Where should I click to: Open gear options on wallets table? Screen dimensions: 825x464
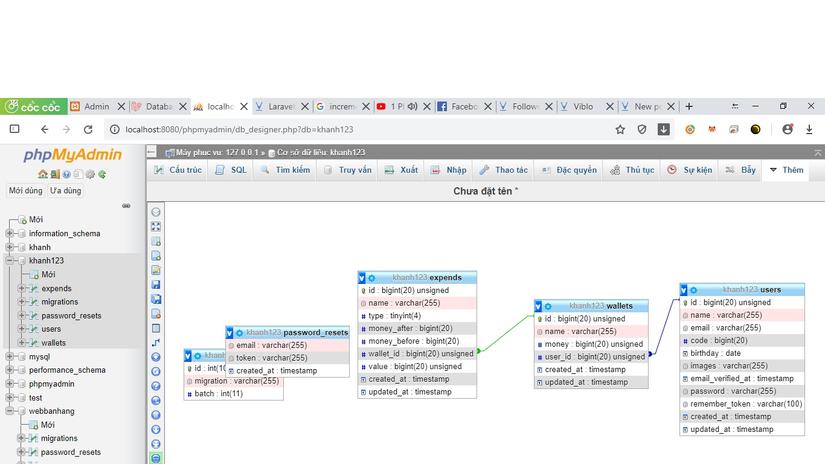[x=548, y=306]
